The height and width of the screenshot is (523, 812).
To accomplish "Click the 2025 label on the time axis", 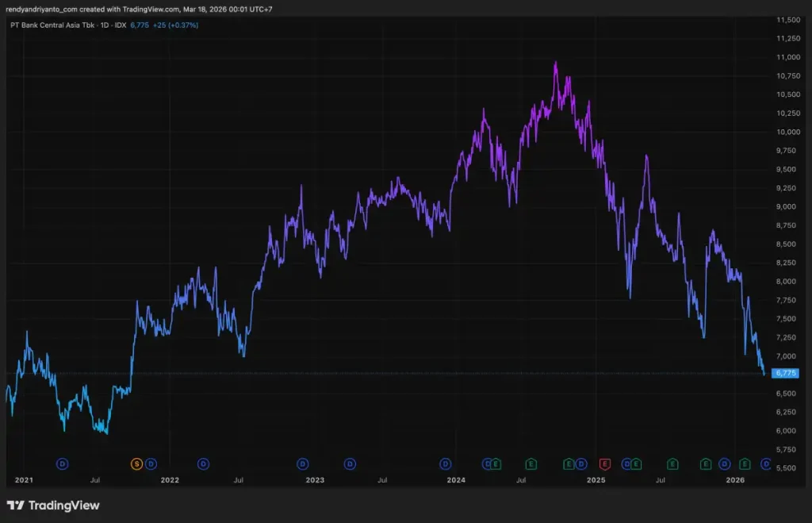I will click(596, 480).
